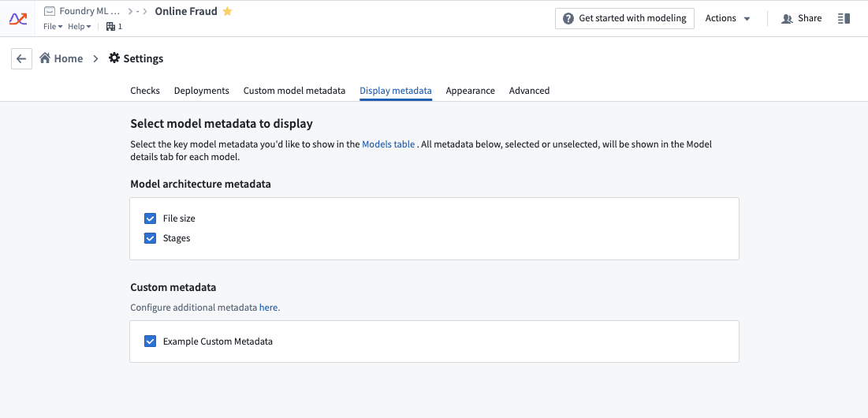Open the Help dropdown menu

80,27
